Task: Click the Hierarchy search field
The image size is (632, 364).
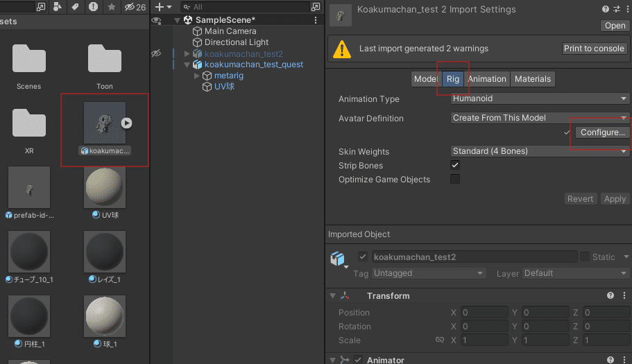Action: point(246,7)
